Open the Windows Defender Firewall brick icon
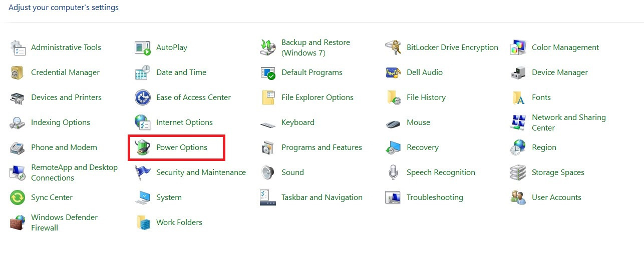The image size is (644, 278). pyautogui.click(x=18, y=222)
